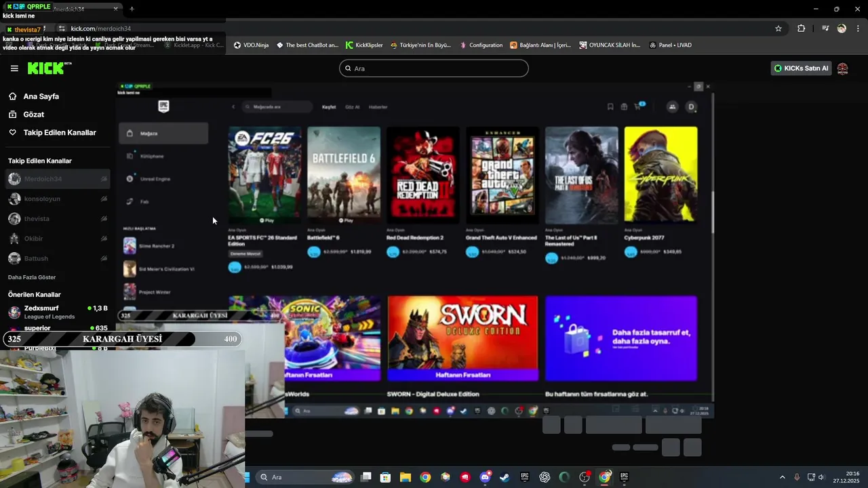Open Microsoft Store in the taskbar
868x488 pixels.
(386, 477)
